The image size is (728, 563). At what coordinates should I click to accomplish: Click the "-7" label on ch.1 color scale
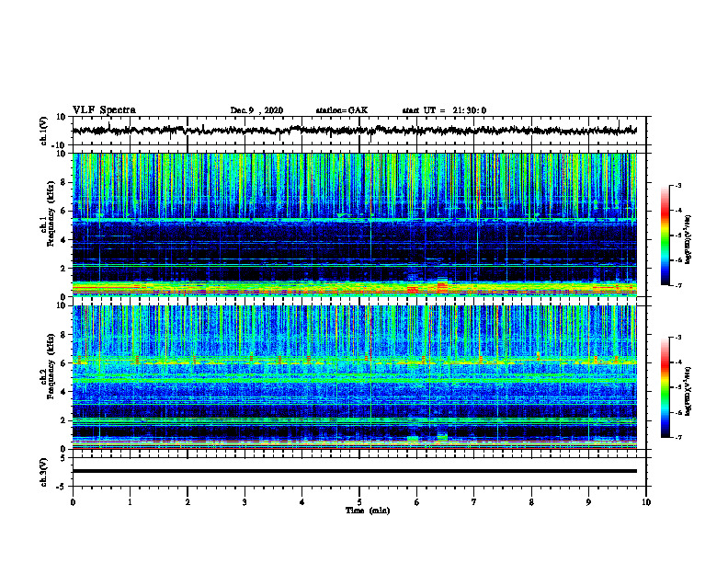pos(678,285)
